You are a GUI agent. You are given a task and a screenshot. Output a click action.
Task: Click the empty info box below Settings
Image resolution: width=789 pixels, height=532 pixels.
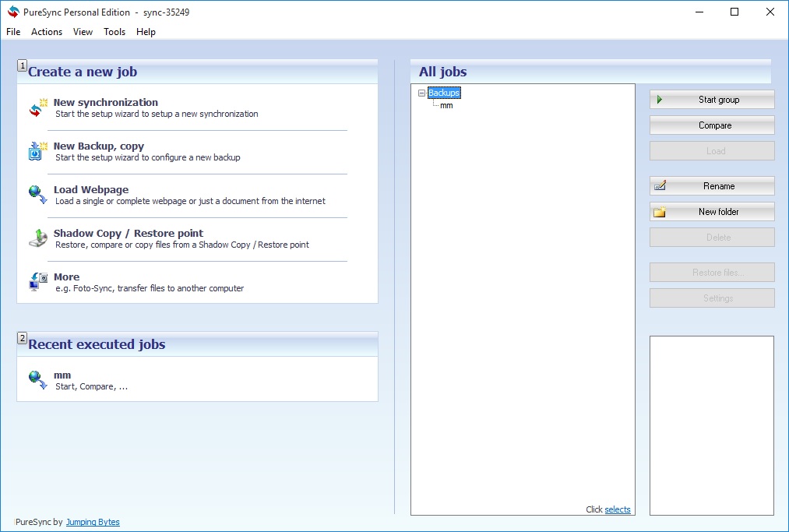[712, 425]
